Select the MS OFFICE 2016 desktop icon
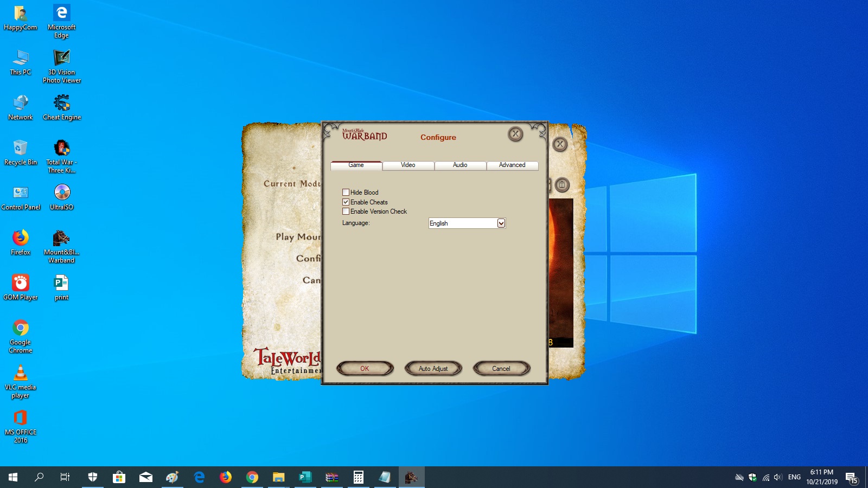 coord(21,427)
